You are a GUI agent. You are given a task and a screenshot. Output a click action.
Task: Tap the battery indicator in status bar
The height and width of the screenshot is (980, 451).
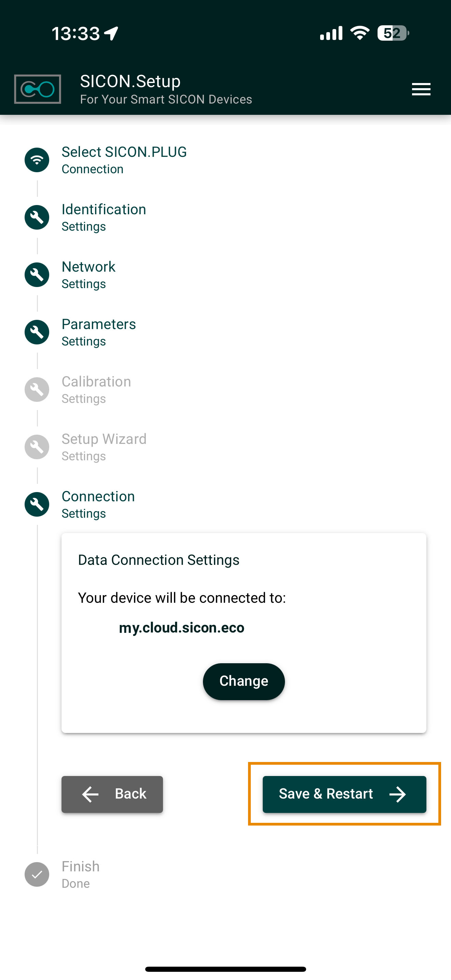pos(393,33)
